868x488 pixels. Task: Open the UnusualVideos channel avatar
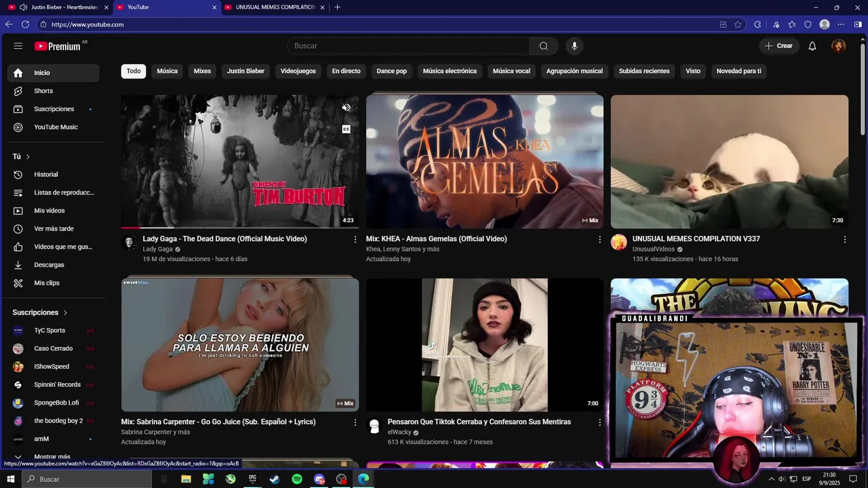point(618,243)
